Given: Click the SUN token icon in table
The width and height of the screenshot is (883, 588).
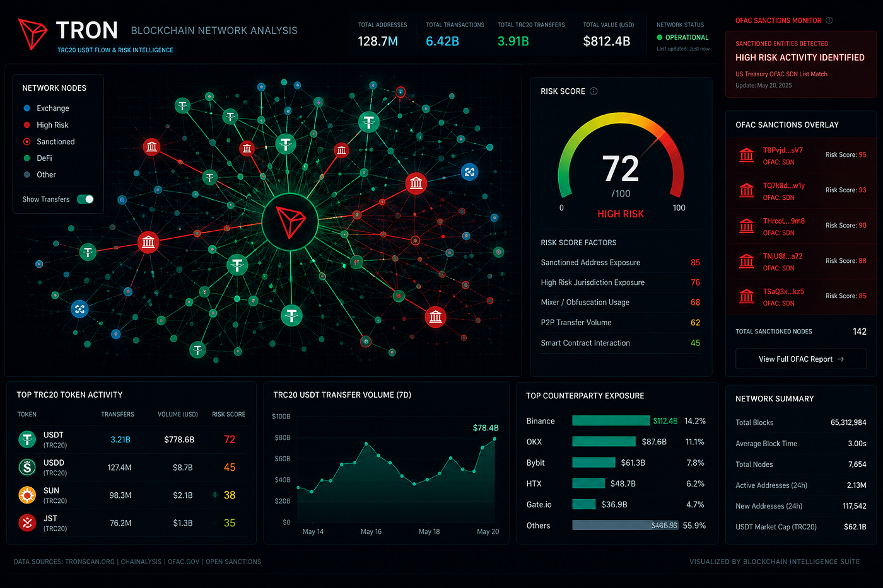Looking at the screenshot, I should pyautogui.click(x=27, y=495).
